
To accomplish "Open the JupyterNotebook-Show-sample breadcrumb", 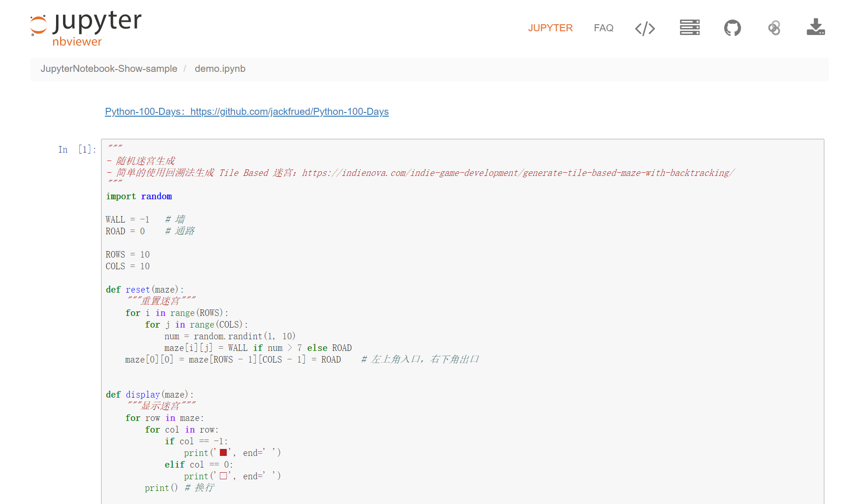I will [109, 69].
